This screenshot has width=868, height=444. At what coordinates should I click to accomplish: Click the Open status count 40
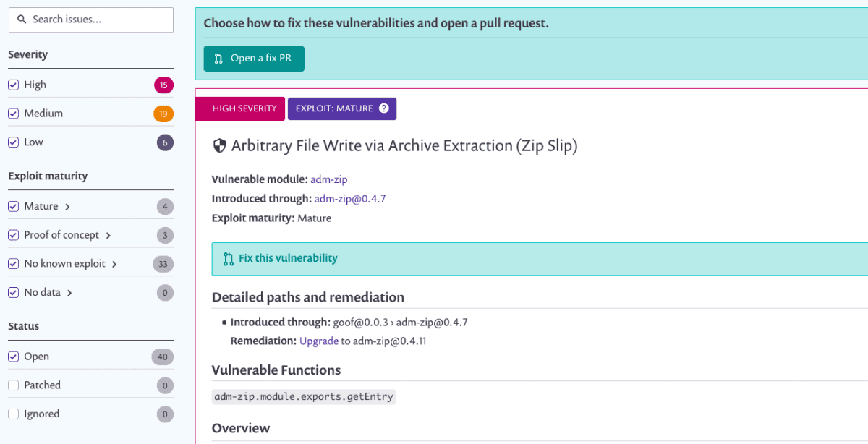[x=163, y=357]
